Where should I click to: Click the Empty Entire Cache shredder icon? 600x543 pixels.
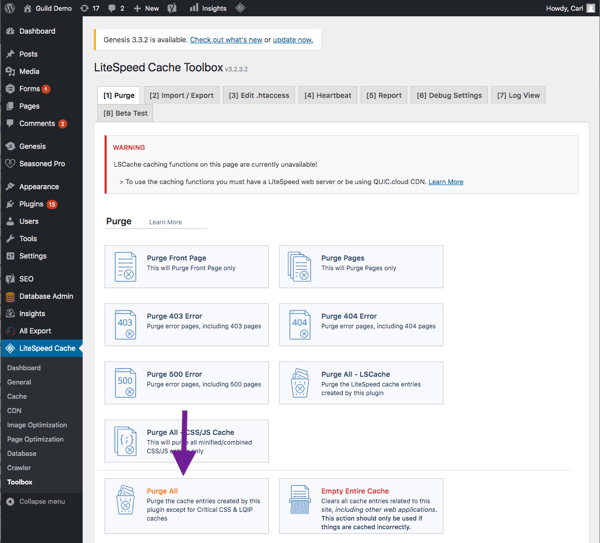pos(300,499)
